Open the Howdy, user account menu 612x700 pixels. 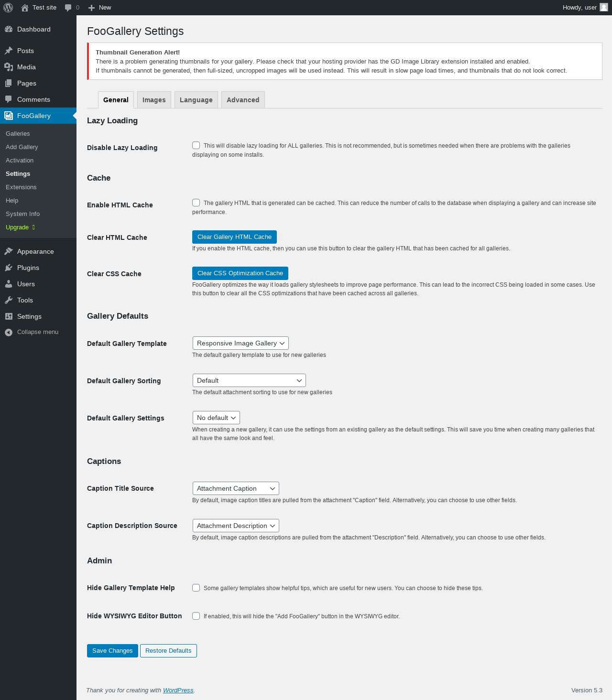tap(585, 8)
